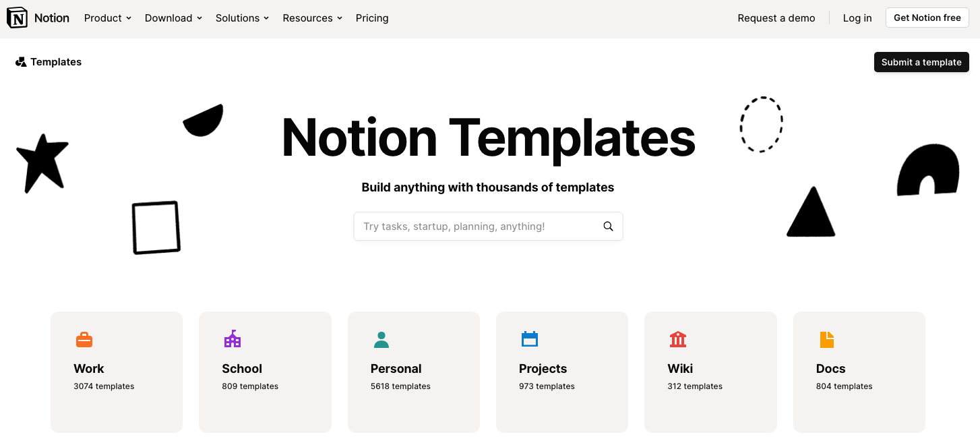
Task: Click the '973 templates' text
Action: 547,386
